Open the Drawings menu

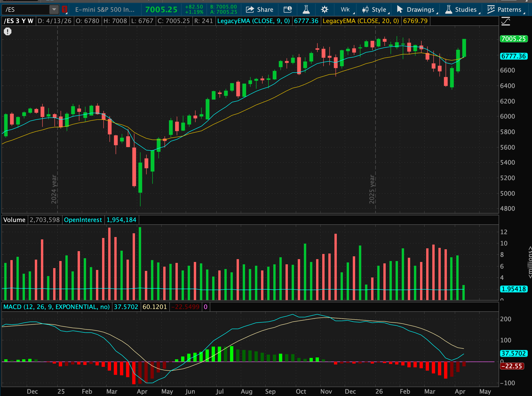(x=417, y=10)
